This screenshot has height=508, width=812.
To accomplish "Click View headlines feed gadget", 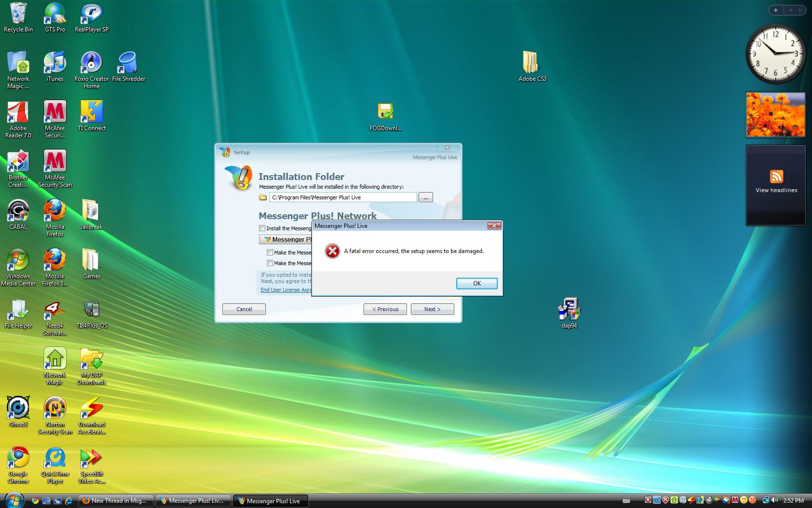I will pos(776,183).
